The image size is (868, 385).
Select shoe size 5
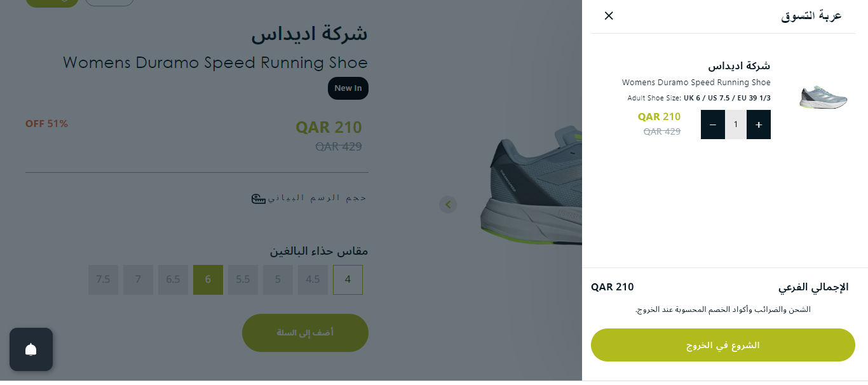278,280
